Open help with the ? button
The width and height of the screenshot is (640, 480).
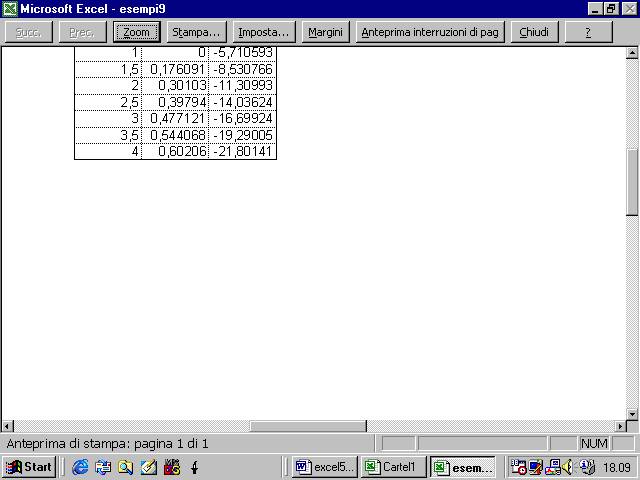click(588, 32)
